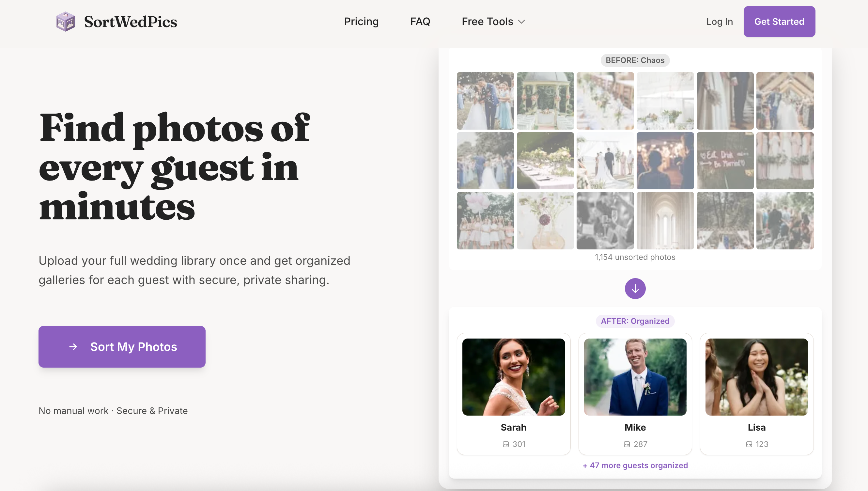
Task: Click the photo count icon under Lisa
Action: [749, 444]
